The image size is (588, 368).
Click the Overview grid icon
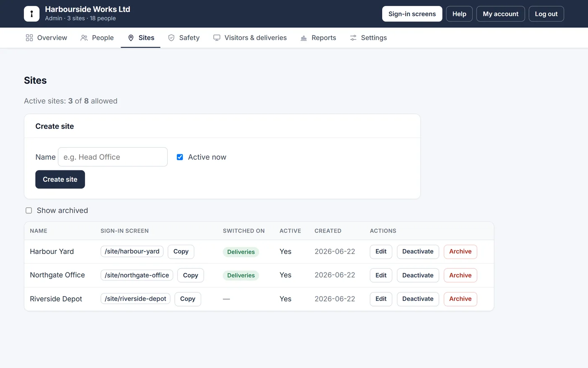pos(29,38)
